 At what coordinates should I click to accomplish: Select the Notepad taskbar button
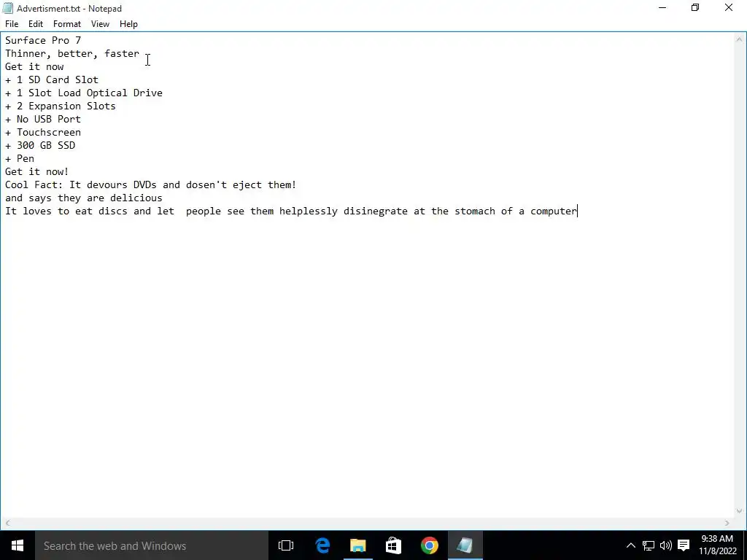click(x=465, y=545)
